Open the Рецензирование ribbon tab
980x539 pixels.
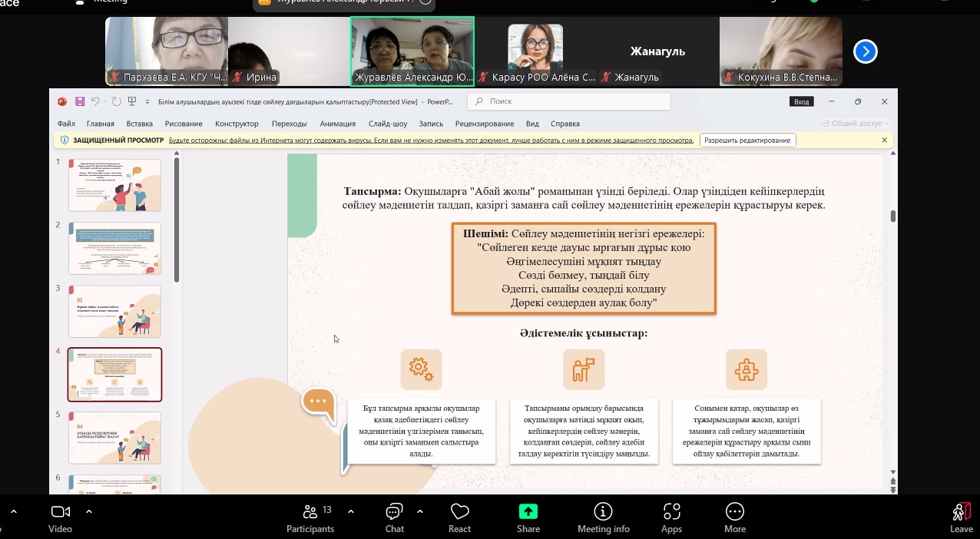click(x=485, y=124)
